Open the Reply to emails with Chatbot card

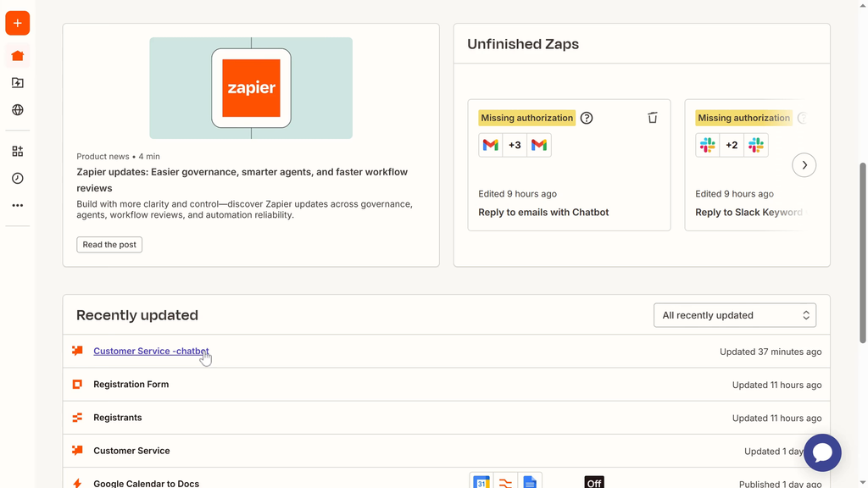click(x=543, y=213)
